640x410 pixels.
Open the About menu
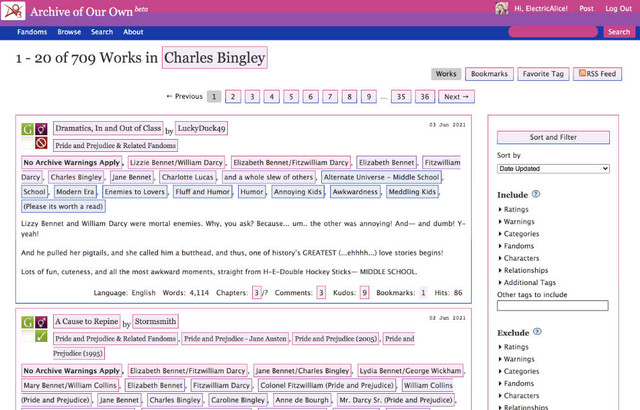point(133,32)
